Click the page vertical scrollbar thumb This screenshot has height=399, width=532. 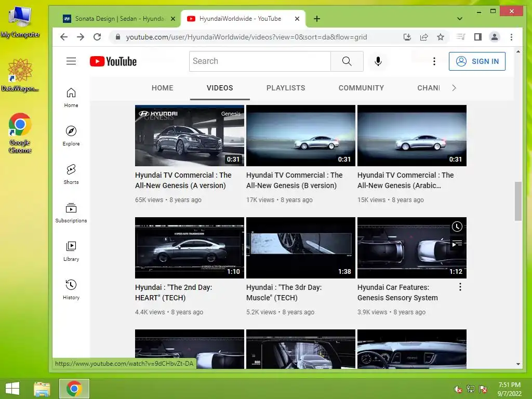[518, 201]
